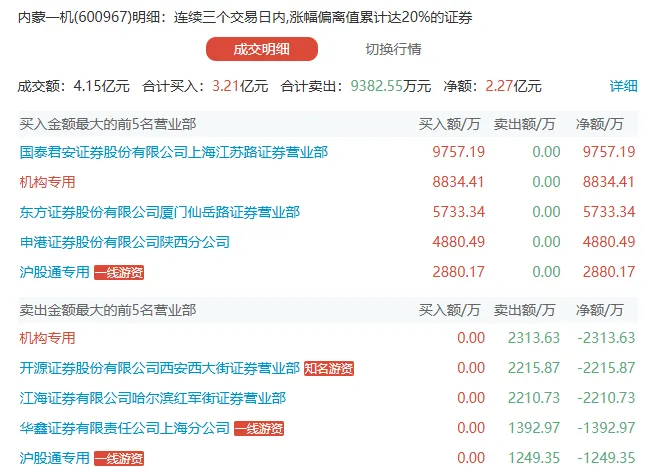The height and width of the screenshot is (476, 656).
Task: Click net value -2215.87
Action: click(x=606, y=368)
